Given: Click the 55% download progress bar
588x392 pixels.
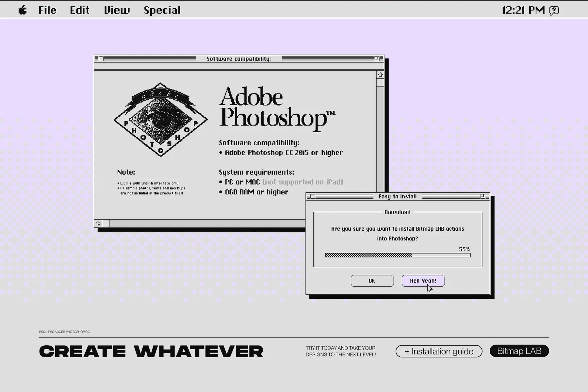Looking at the screenshot, I should (x=397, y=255).
